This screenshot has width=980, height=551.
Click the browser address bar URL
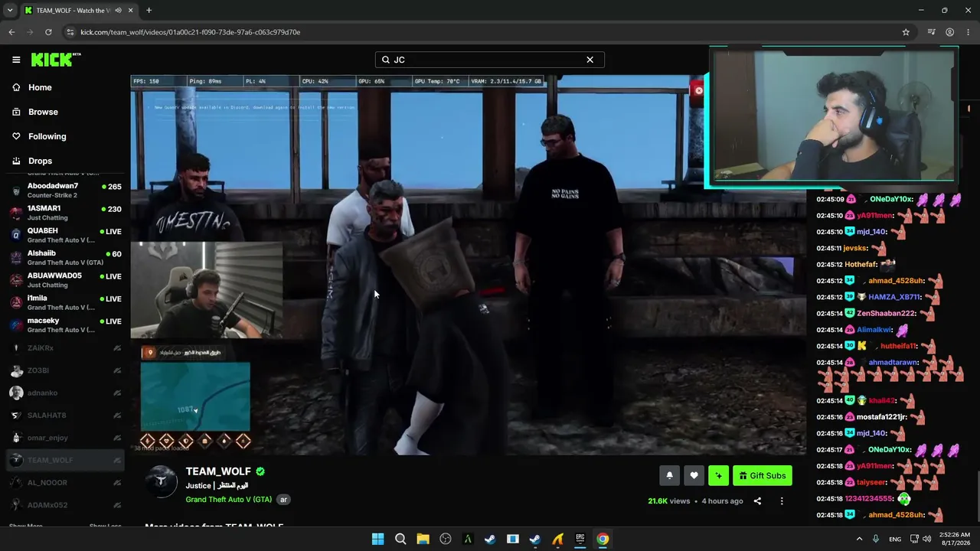click(x=190, y=32)
